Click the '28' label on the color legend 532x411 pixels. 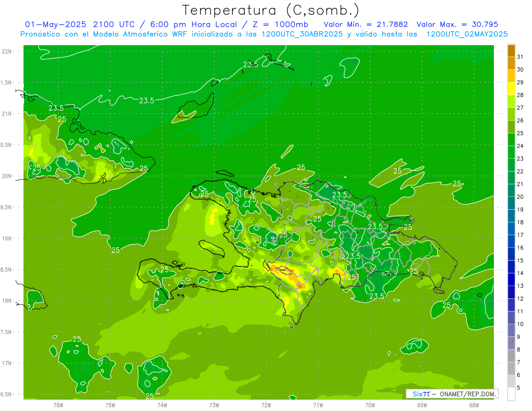click(520, 95)
